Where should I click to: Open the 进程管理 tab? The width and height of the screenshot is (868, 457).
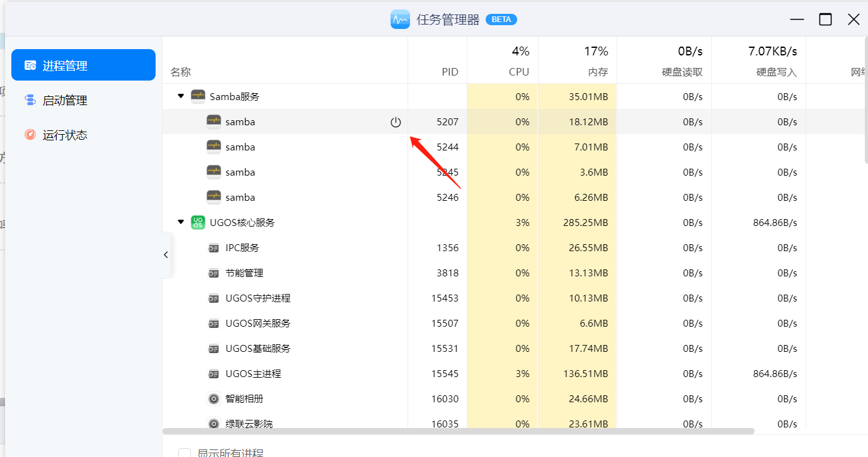point(83,65)
